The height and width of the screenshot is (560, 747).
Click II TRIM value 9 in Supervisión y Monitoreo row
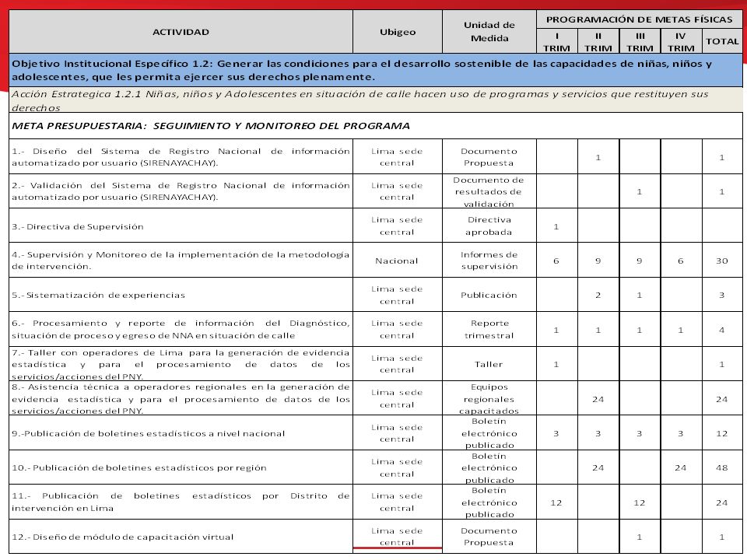tap(598, 261)
